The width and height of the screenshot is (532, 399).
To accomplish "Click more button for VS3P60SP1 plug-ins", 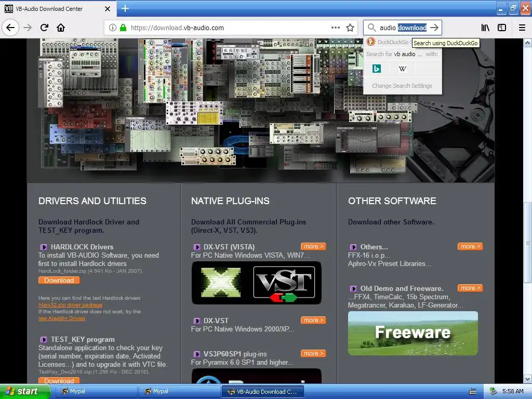I will pos(313,353).
